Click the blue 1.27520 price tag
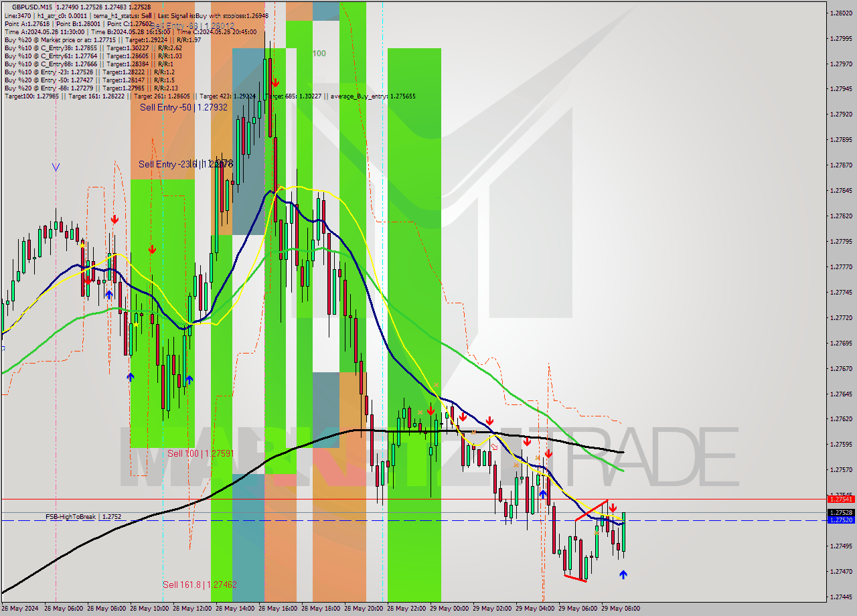 click(841, 520)
